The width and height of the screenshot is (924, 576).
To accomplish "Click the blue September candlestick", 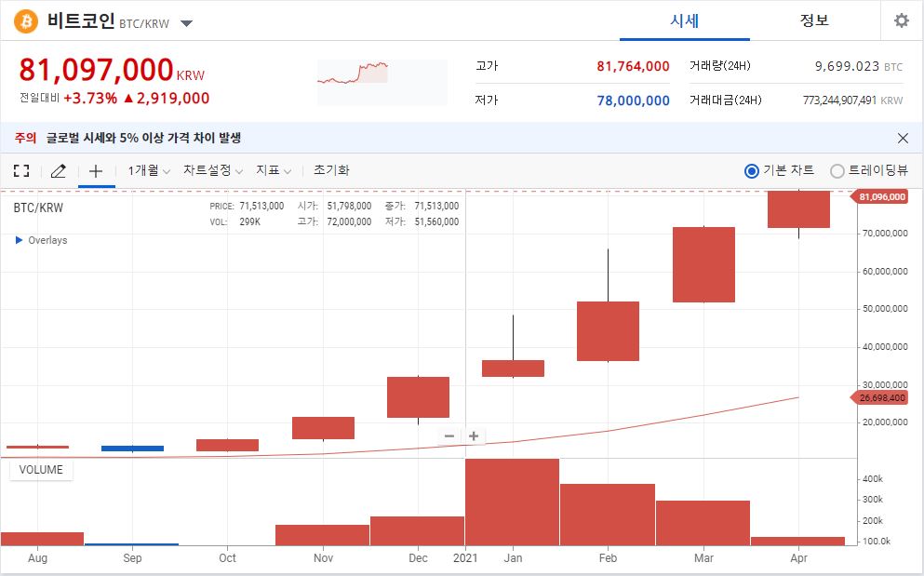I will click(x=132, y=449).
